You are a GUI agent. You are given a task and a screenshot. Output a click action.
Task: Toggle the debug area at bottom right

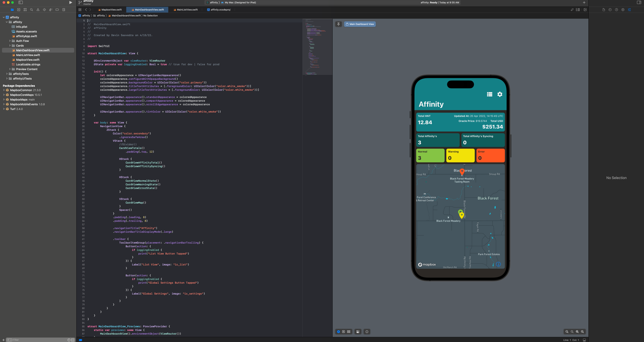(584, 340)
